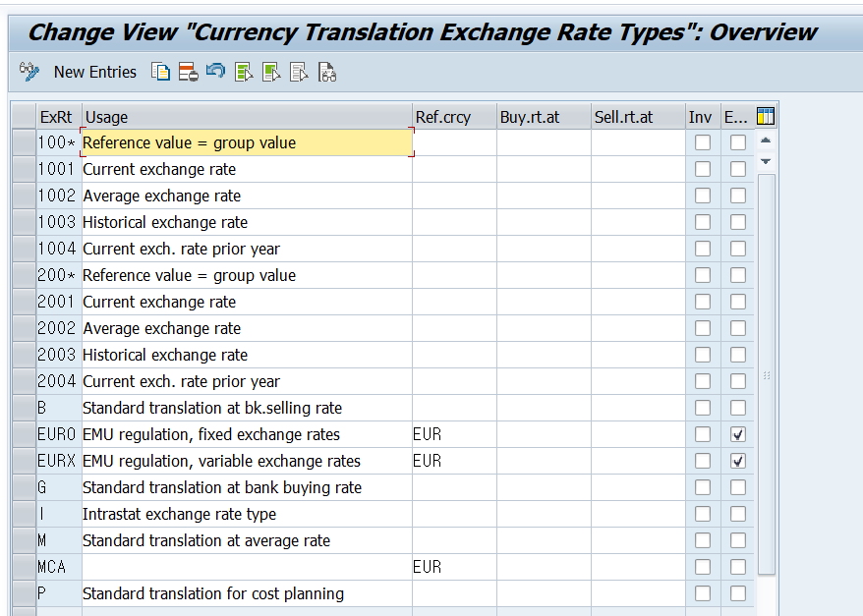Click the Usage column header
863x616 pixels.
[x=247, y=117]
